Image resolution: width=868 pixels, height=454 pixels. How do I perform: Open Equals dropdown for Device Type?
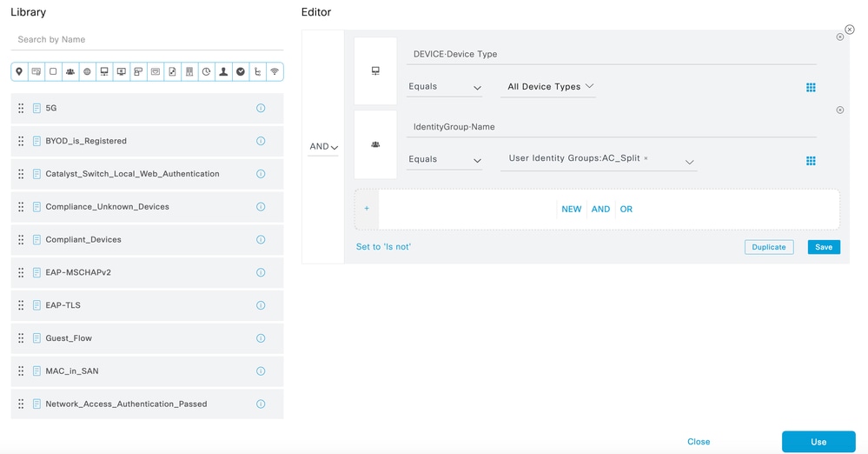[445, 87]
